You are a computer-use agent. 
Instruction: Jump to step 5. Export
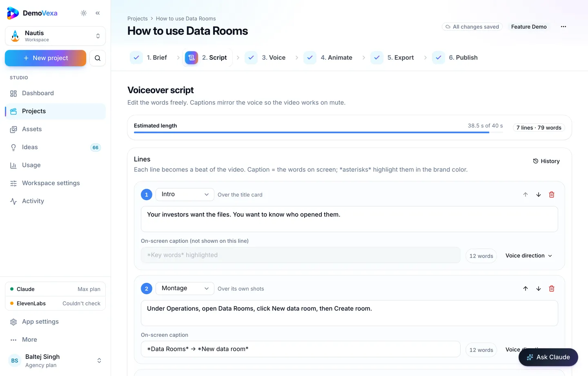392,58
